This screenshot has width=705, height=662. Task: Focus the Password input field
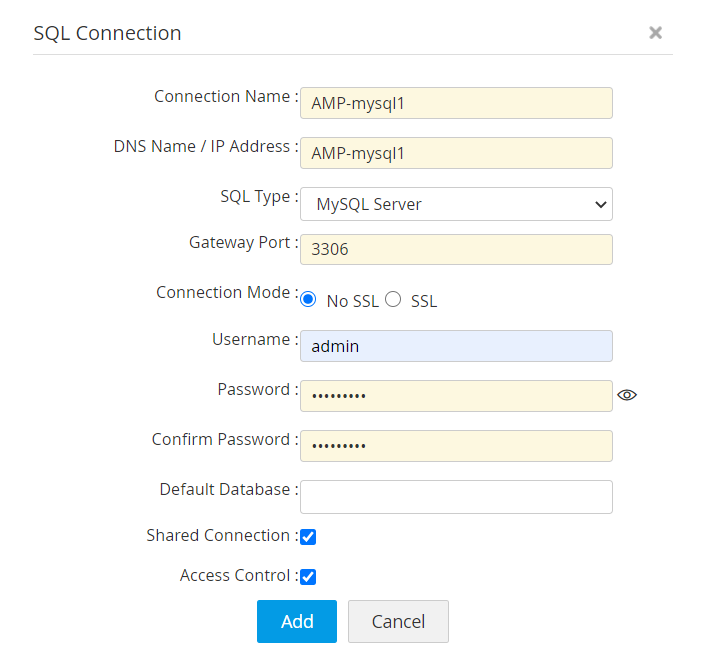[456, 396]
